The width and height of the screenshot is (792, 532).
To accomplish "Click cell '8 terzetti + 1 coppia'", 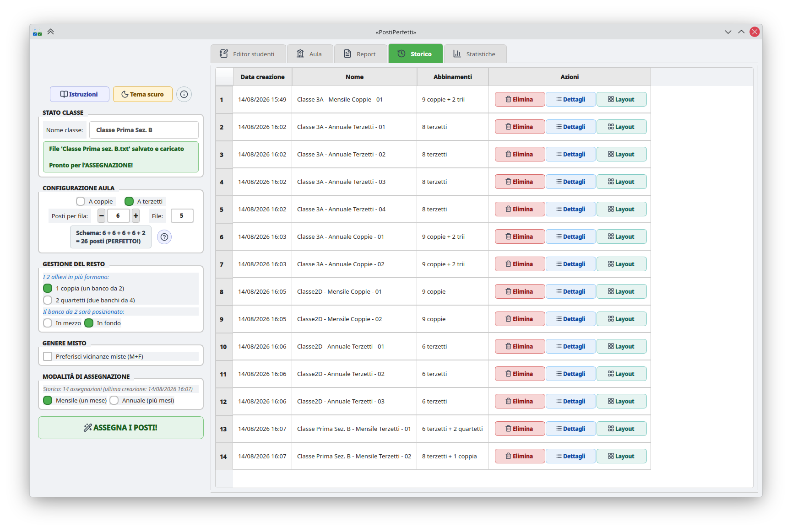I will pyautogui.click(x=452, y=456).
